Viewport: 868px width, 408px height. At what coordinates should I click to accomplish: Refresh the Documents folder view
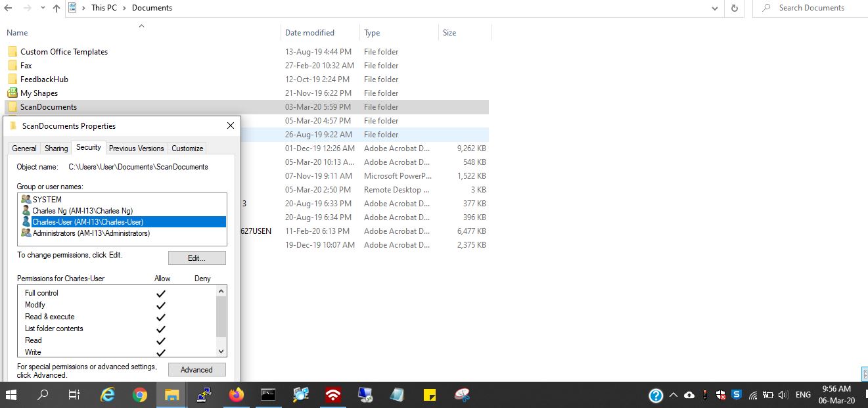point(734,8)
